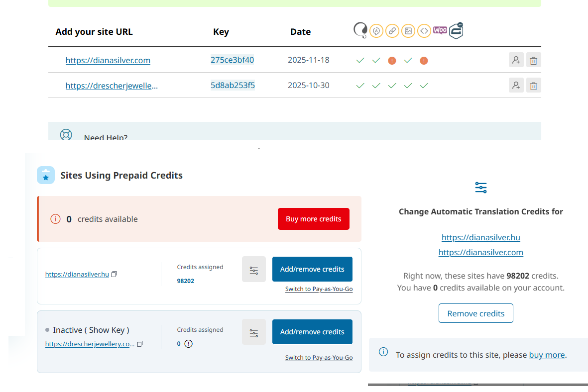
Task: Open the key 275ce3bf40 link
Action: [x=232, y=60]
